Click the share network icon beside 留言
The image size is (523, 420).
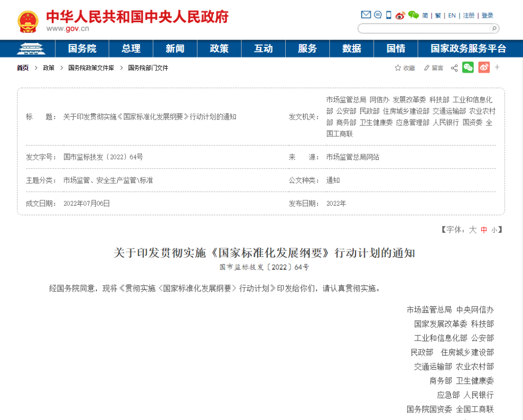(x=454, y=68)
